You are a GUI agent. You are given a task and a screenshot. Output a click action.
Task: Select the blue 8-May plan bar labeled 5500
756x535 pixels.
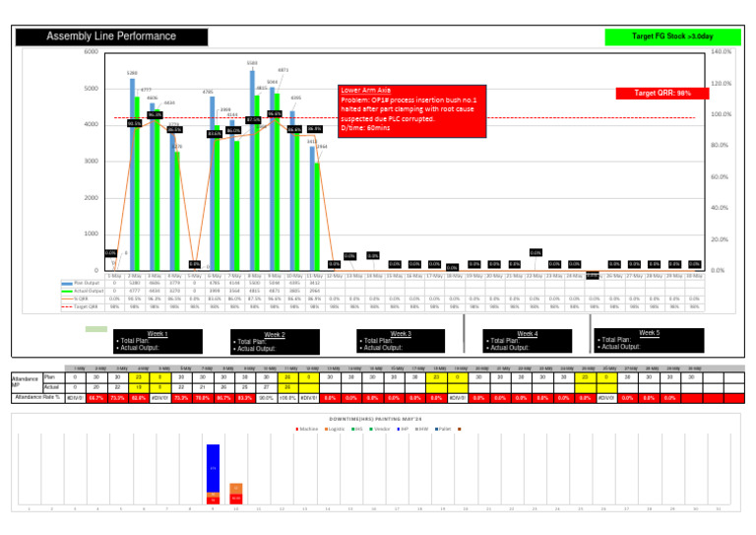point(252,170)
